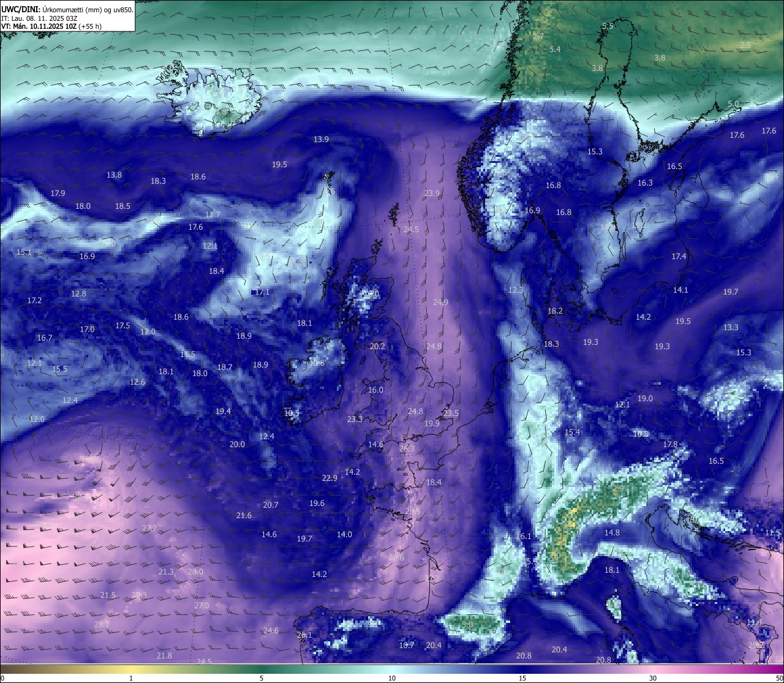Click the map value 24.9 over the North Sea

440,302
